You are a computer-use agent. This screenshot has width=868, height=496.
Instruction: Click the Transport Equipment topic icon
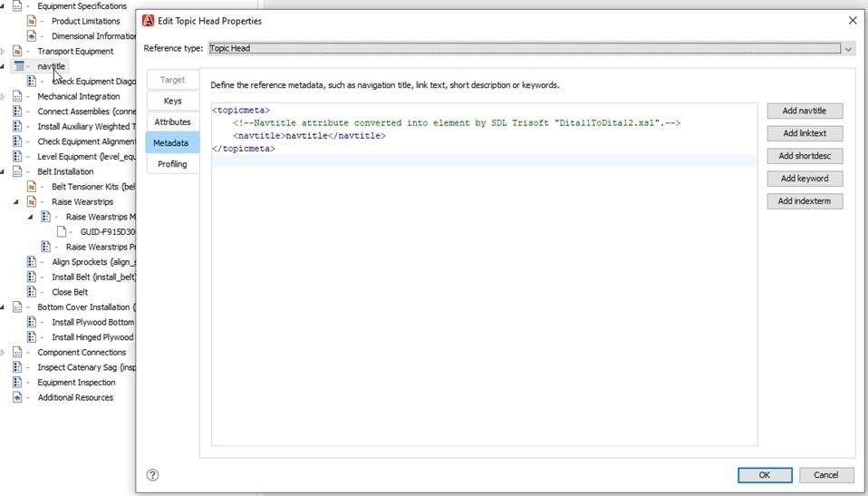point(17,51)
